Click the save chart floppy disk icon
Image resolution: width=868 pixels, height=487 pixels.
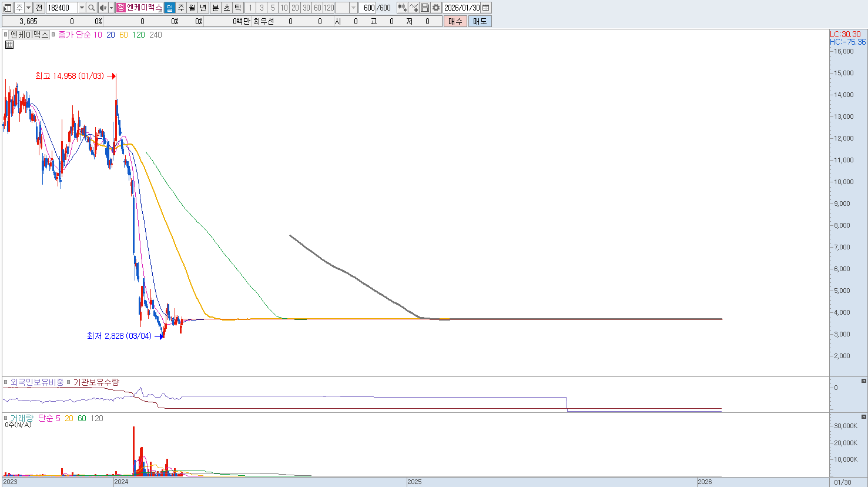pyautogui.click(x=425, y=8)
